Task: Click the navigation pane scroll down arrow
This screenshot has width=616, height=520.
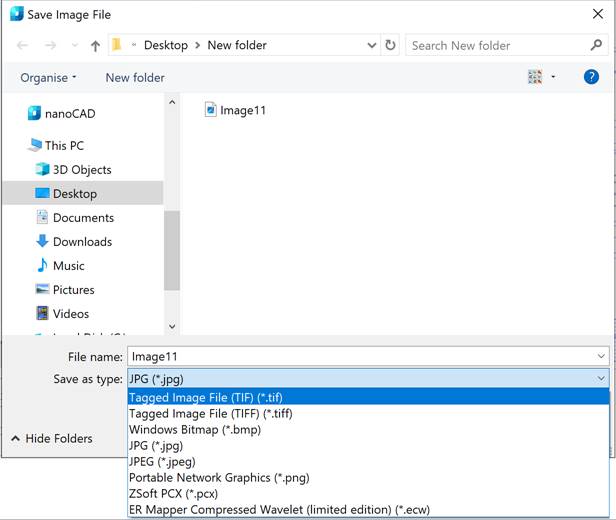Action: point(172,326)
